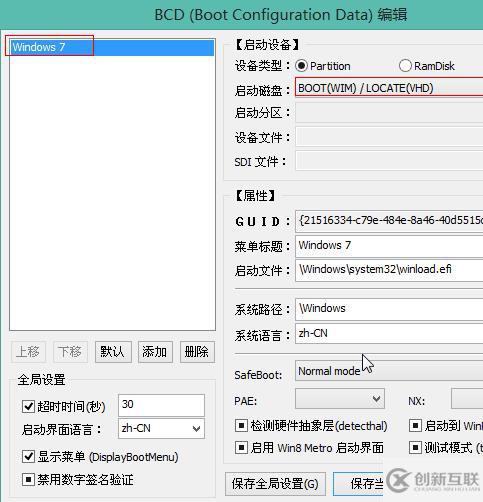Click the GUID field
Image resolution: width=483 pixels, height=502 pixels.
pos(389,221)
